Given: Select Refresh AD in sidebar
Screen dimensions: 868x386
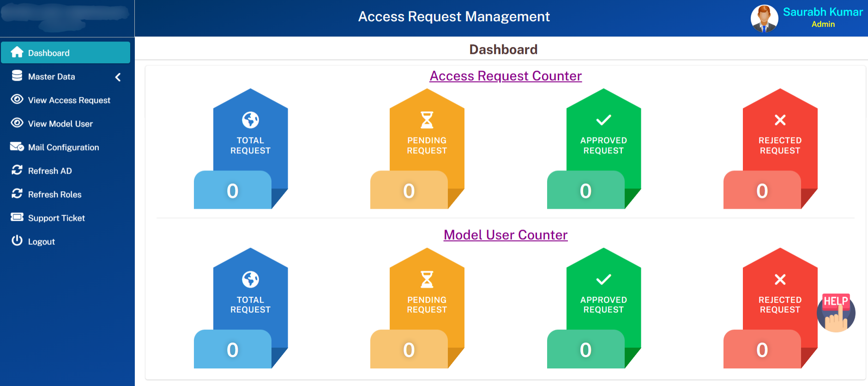Looking at the screenshot, I should click(x=66, y=171).
